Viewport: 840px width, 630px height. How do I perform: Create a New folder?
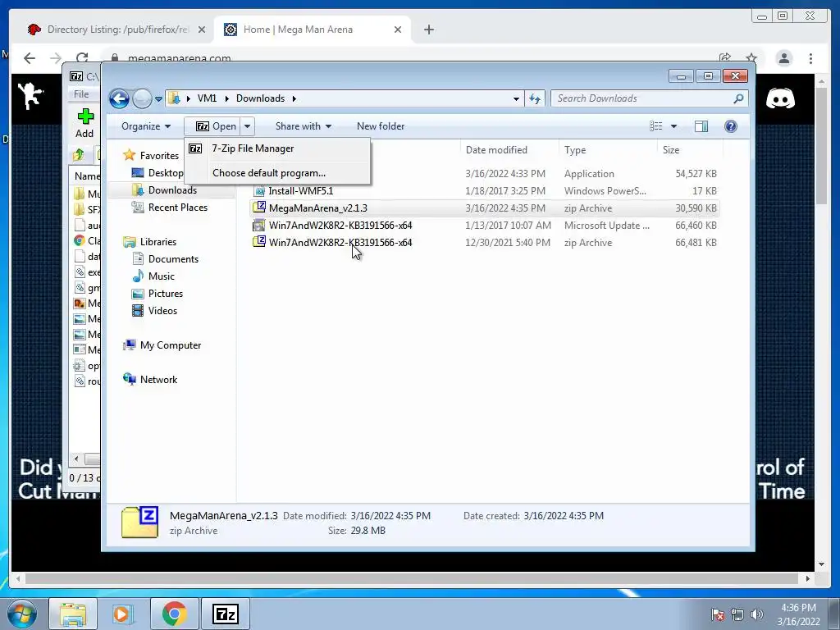coord(381,126)
